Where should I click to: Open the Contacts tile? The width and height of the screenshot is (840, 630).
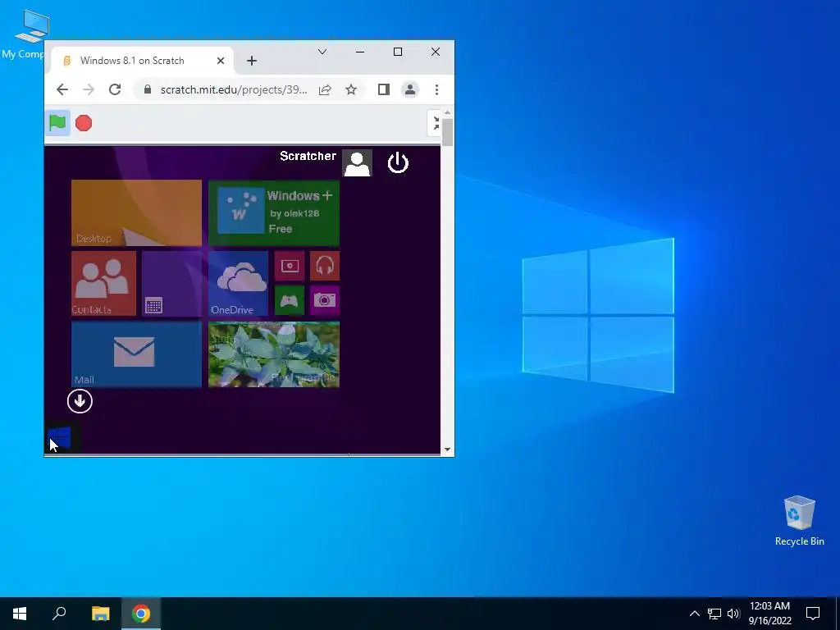(x=103, y=283)
